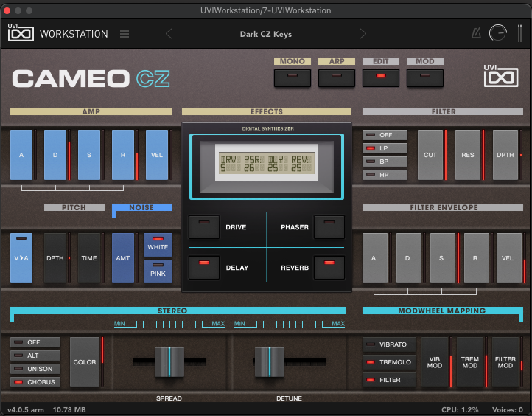Click the 10.78 MB memory readout

click(69, 410)
